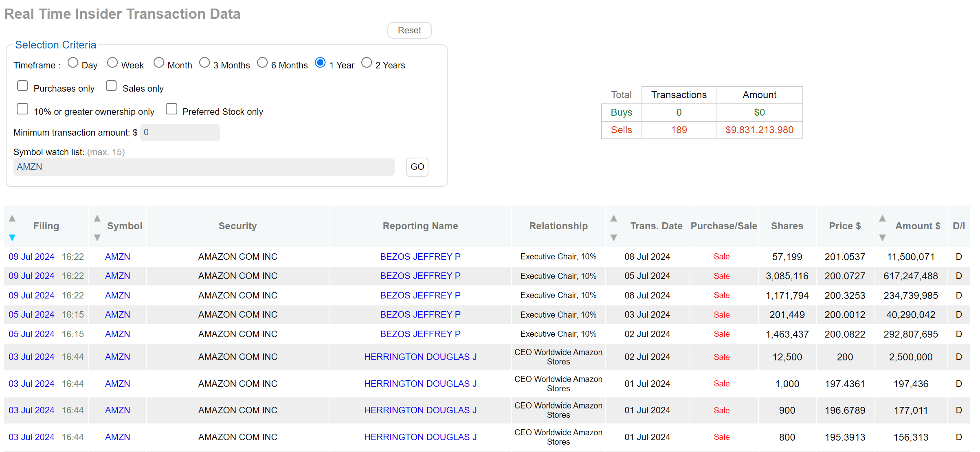Click the Filing column header

[46, 226]
